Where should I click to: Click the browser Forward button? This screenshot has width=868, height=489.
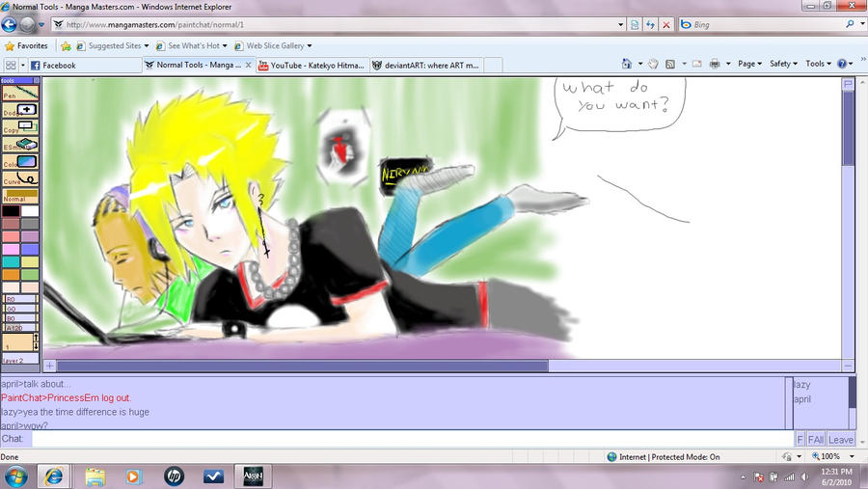pos(27,24)
